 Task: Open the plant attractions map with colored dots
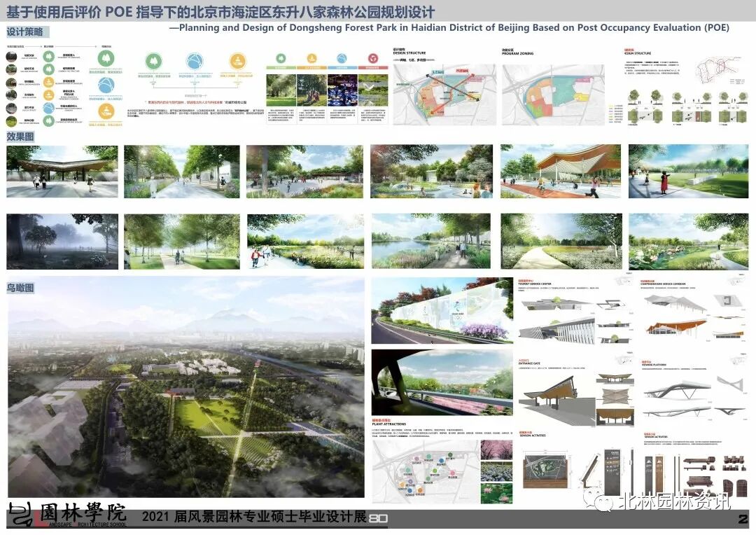(426, 472)
